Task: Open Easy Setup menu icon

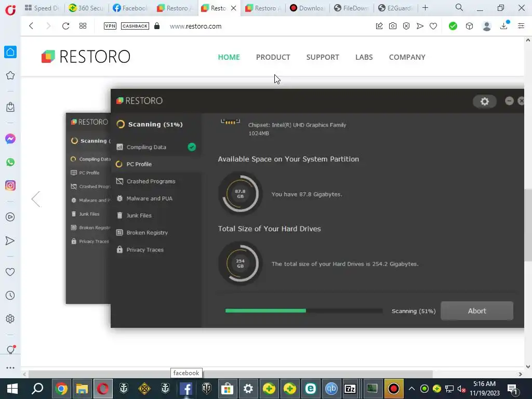Action: pyautogui.click(x=521, y=26)
